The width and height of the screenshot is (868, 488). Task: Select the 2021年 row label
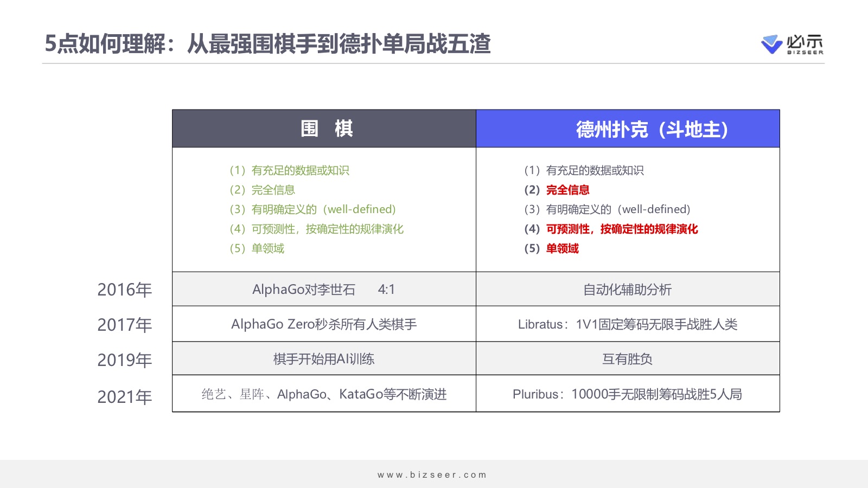125,397
